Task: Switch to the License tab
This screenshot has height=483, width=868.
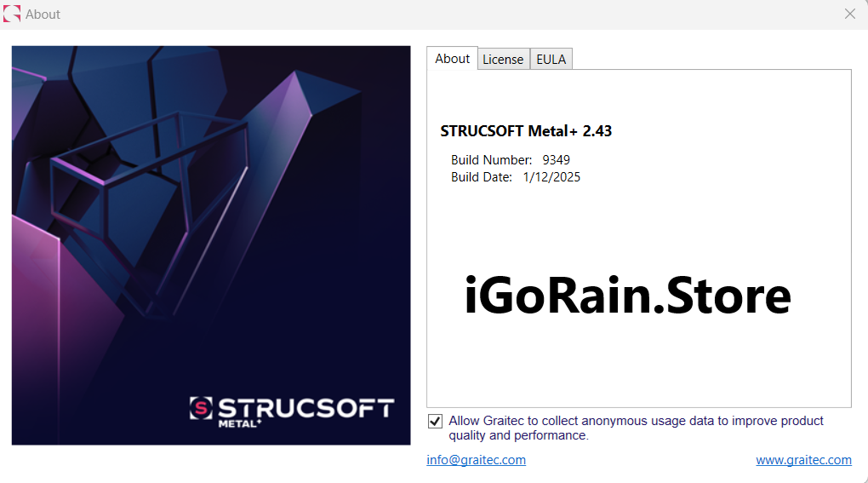Action: [x=503, y=60]
